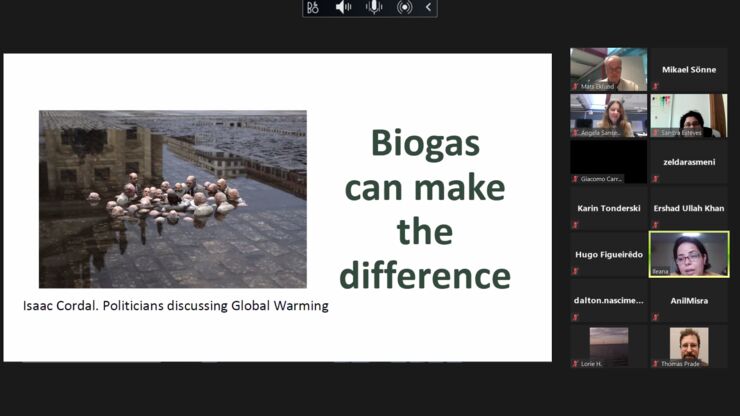Select Sandra Esteves' video tile
Image resolution: width=740 pixels, height=416 pixels.
coord(689,116)
